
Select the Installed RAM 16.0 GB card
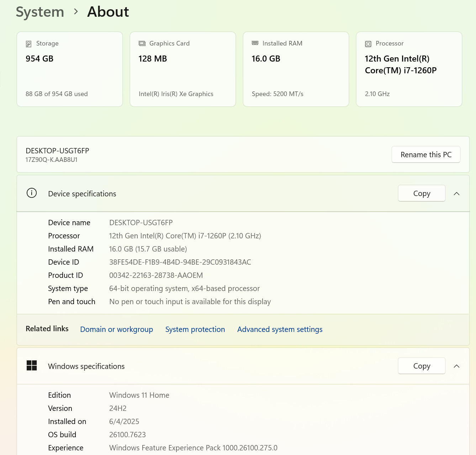click(x=296, y=69)
